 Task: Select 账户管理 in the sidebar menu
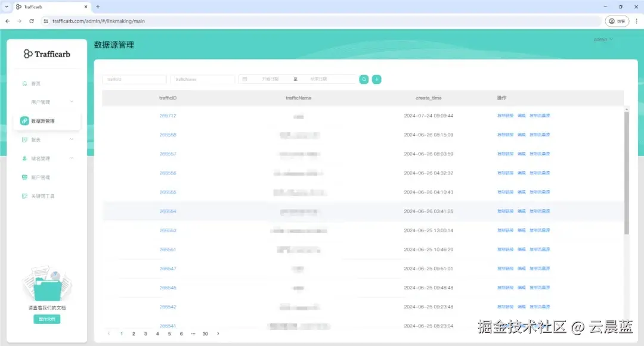click(41, 177)
